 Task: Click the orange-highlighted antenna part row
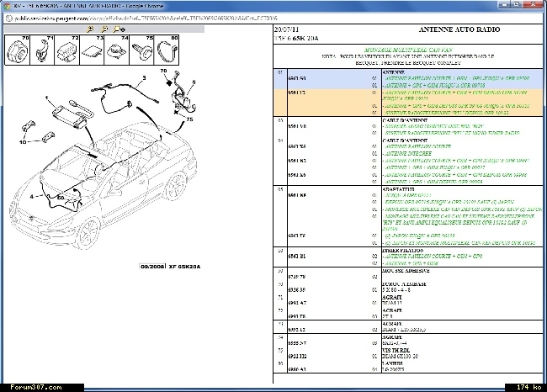[408, 103]
